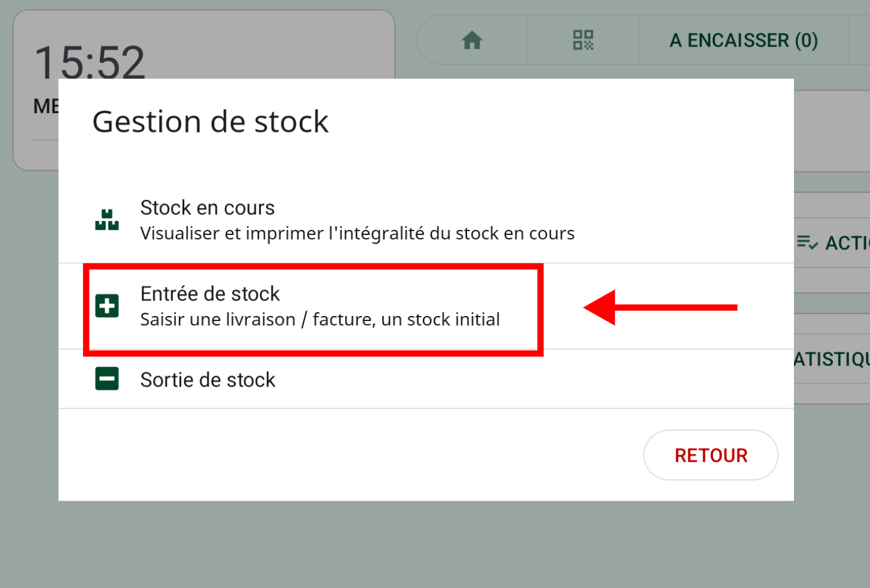Click the green plus icon for Entrée de stock
Viewport: 870px width, 588px height.
(x=107, y=306)
